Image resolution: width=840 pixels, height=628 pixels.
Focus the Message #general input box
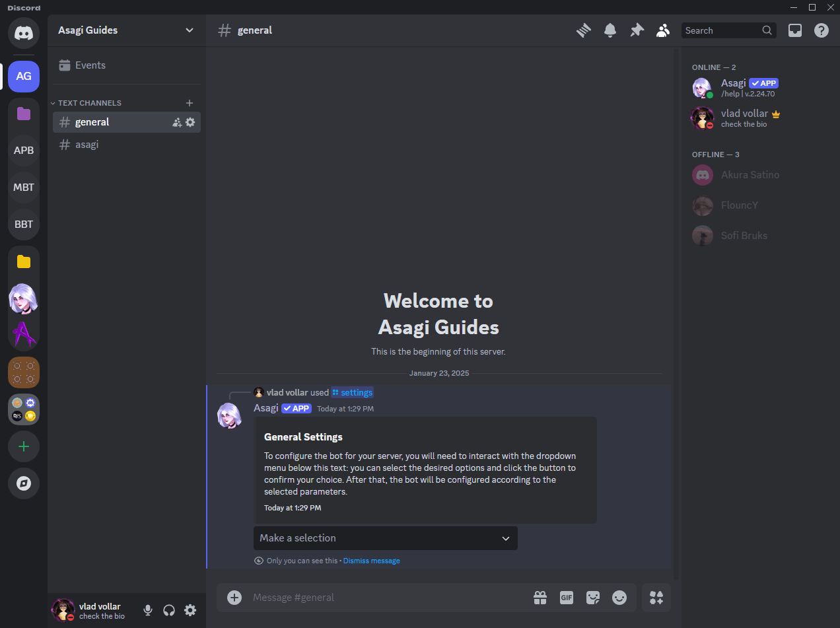tap(390, 598)
